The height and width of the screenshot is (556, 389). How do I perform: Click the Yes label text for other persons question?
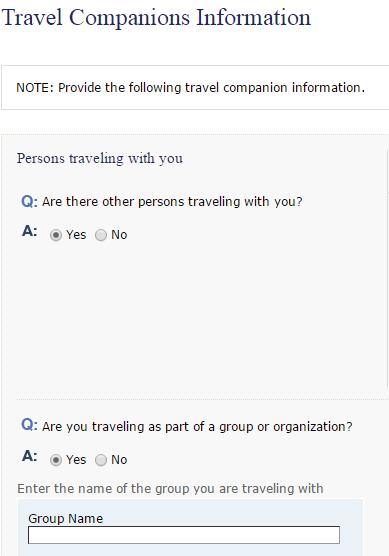(x=76, y=235)
